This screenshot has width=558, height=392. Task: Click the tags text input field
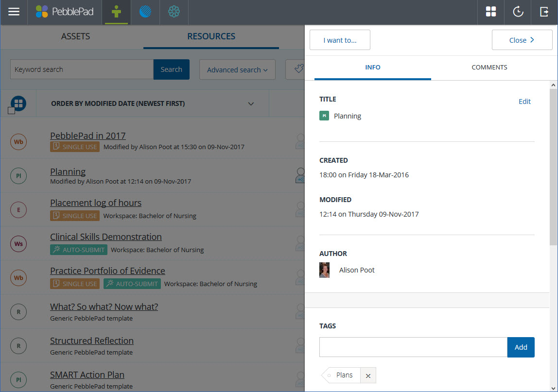413,347
